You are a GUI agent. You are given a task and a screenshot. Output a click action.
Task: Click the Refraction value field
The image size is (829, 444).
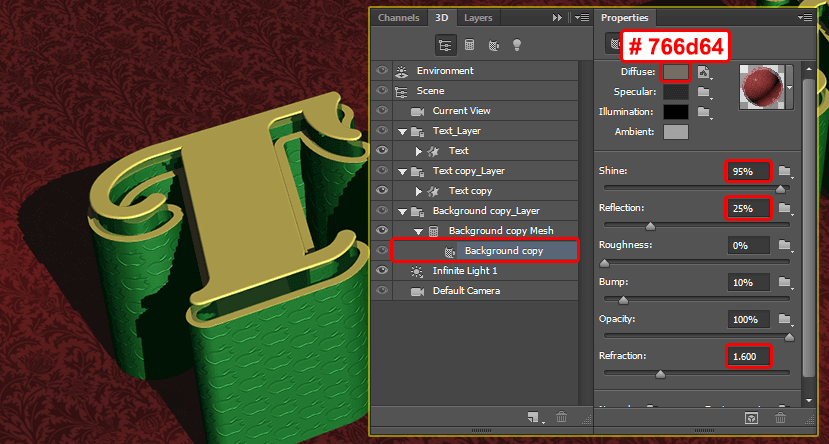tap(748, 356)
